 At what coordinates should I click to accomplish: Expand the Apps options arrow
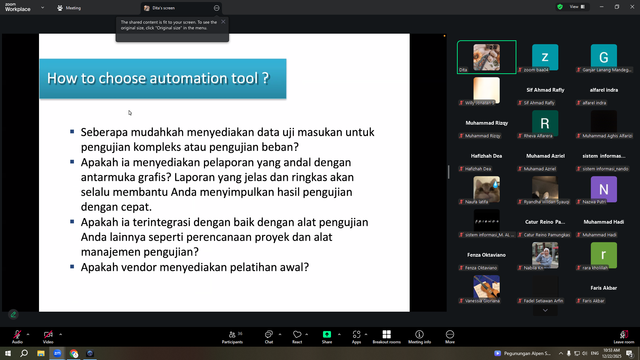[x=366, y=334]
